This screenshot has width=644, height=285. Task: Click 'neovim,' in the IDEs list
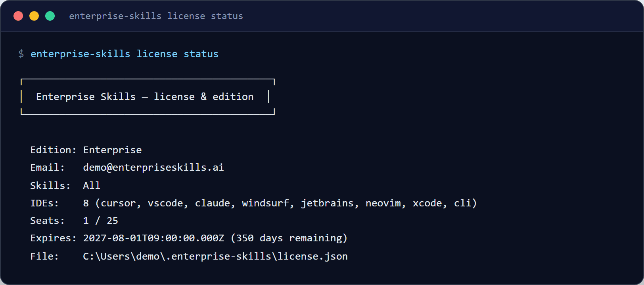[386, 203]
